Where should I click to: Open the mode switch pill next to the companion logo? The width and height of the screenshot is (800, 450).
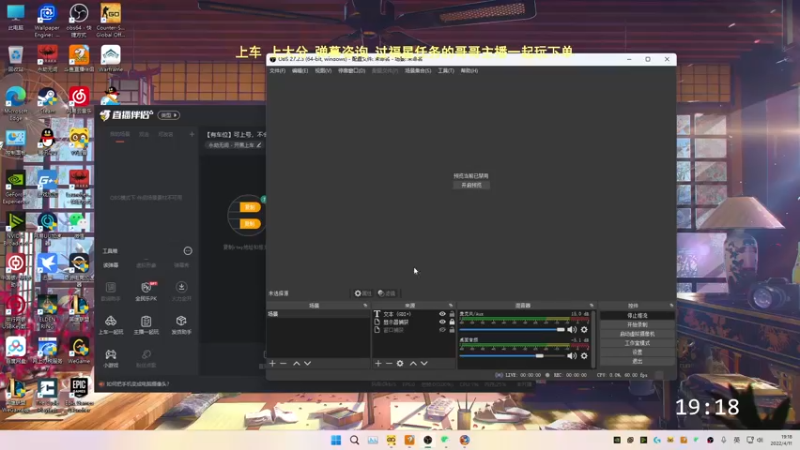[x=169, y=115]
